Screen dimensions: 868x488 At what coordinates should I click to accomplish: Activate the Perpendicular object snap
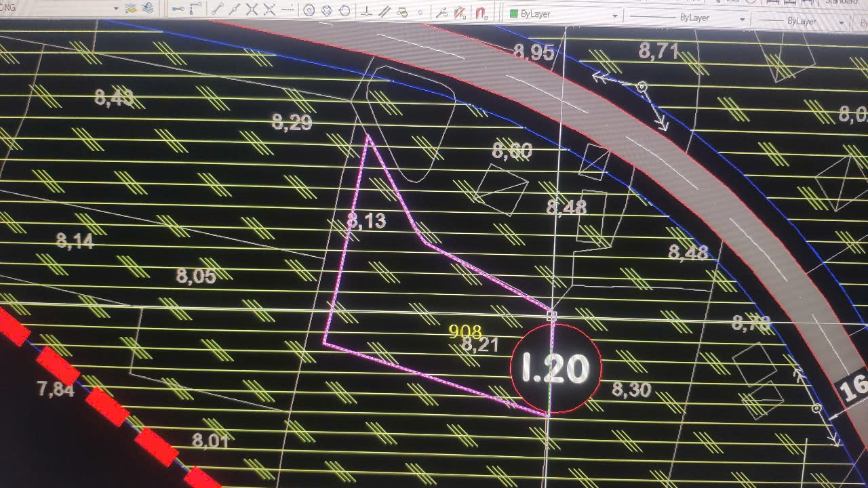pyautogui.click(x=366, y=12)
